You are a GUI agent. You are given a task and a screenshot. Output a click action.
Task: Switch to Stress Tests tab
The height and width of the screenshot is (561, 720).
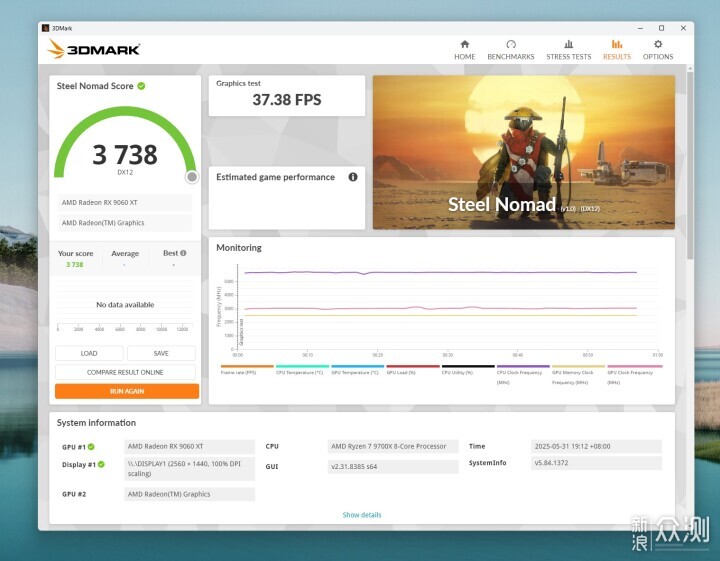pyautogui.click(x=568, y=50)
